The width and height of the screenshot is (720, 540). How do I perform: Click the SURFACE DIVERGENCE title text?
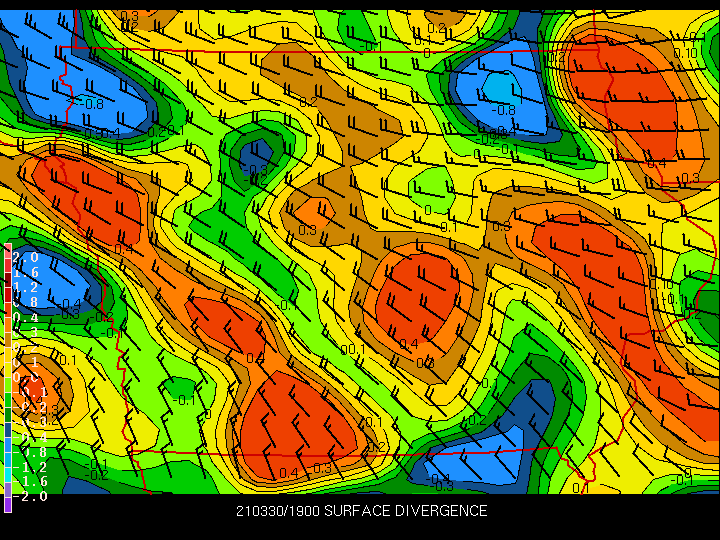406,511
